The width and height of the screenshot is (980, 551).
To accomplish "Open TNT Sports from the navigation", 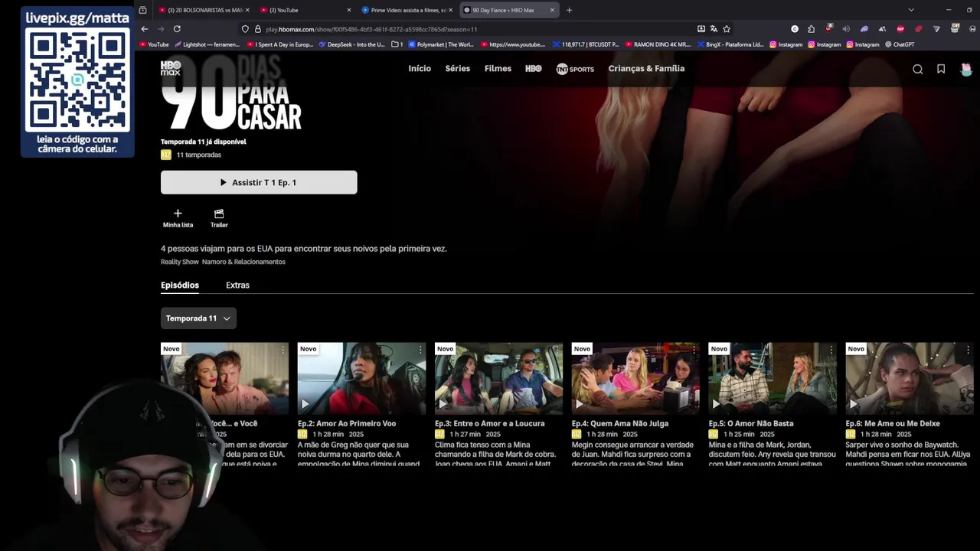I will [575, 69].
